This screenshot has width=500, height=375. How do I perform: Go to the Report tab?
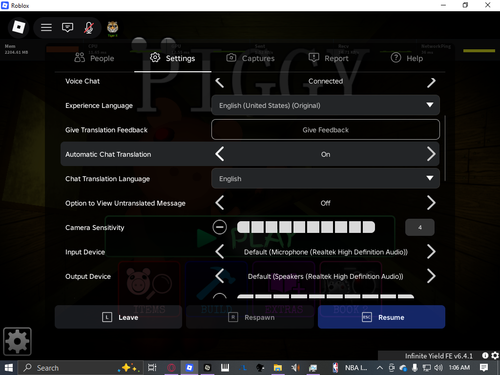(x=328, y=58)
